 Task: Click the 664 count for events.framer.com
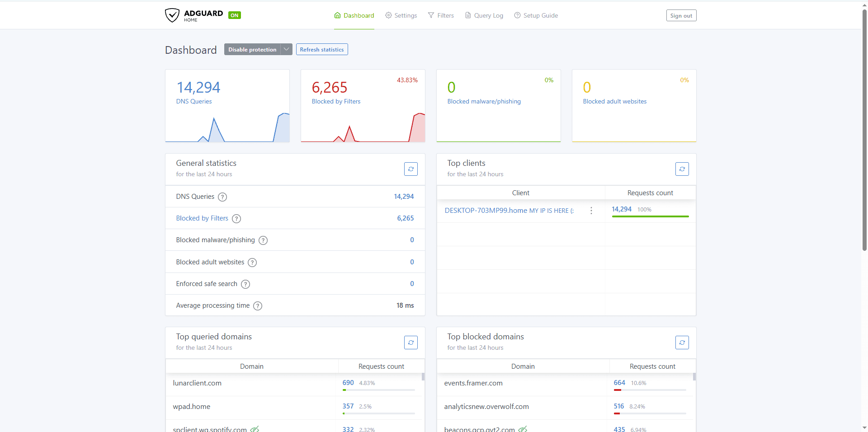[x=619, y=383]
